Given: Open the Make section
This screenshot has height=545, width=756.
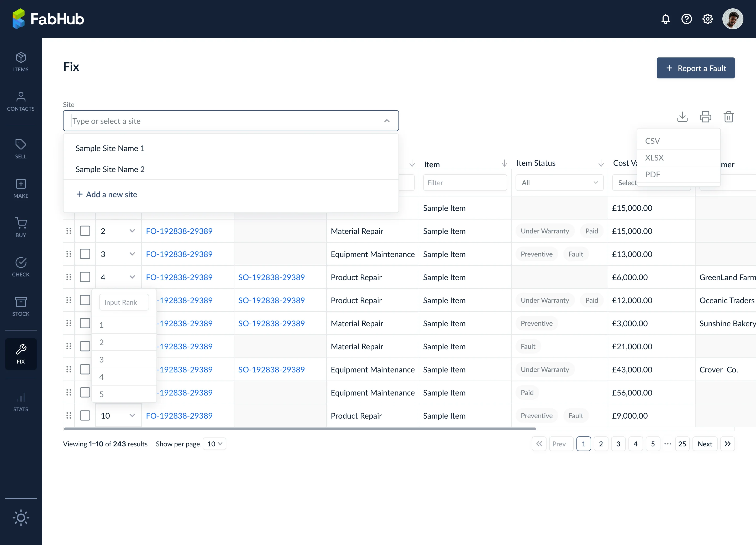Looking at the screenshot, I should point(21,188).
